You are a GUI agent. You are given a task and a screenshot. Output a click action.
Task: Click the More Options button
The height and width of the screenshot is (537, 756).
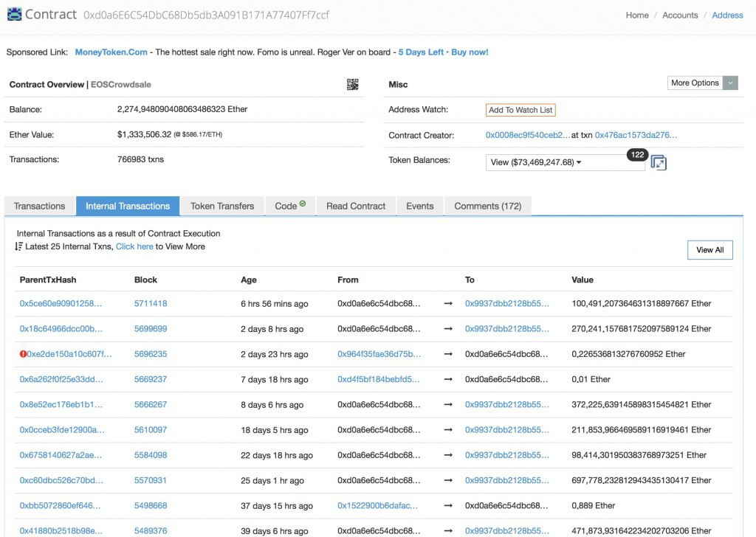tap(695, 83)
